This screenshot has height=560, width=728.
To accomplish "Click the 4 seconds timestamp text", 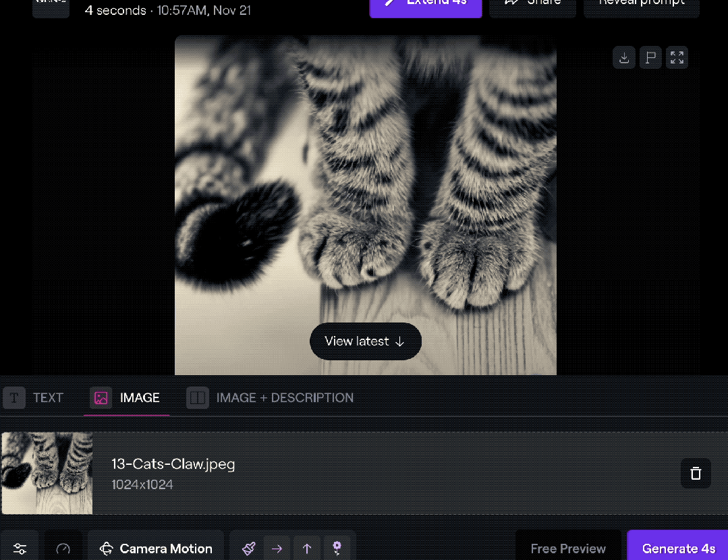I will coord(167,10).
